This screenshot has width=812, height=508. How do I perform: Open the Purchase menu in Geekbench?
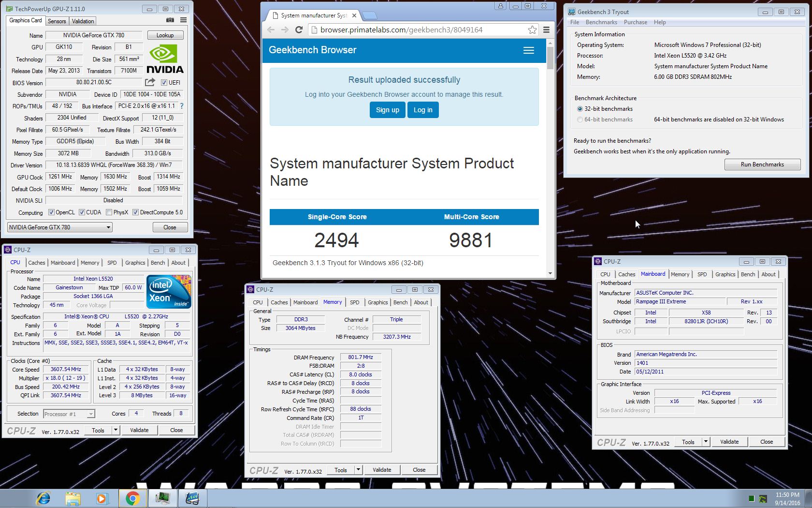tap(636, 22)
